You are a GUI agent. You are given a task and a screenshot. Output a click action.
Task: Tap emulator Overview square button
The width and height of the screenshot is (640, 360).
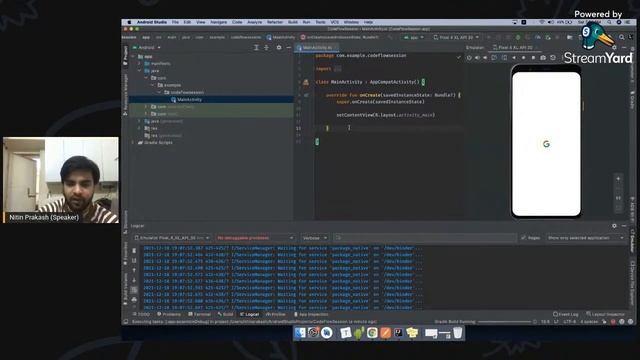click(533, 58)
